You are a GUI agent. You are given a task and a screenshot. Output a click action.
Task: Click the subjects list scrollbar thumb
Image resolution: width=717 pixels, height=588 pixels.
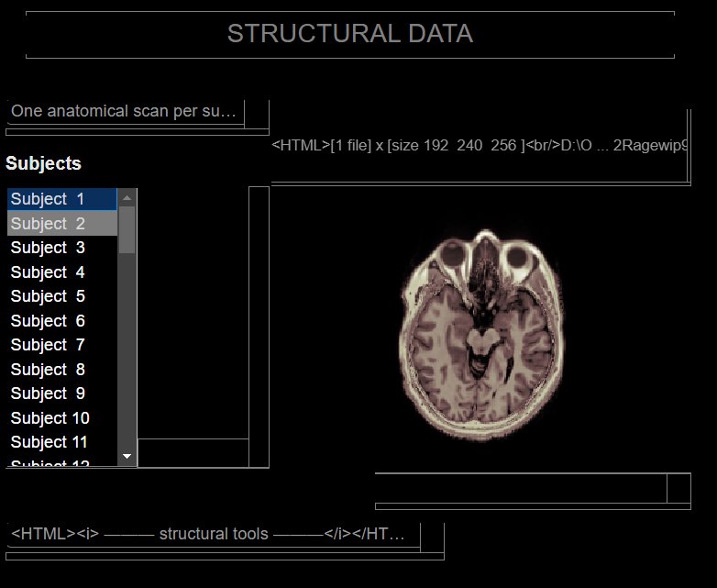tap(127, 229)
